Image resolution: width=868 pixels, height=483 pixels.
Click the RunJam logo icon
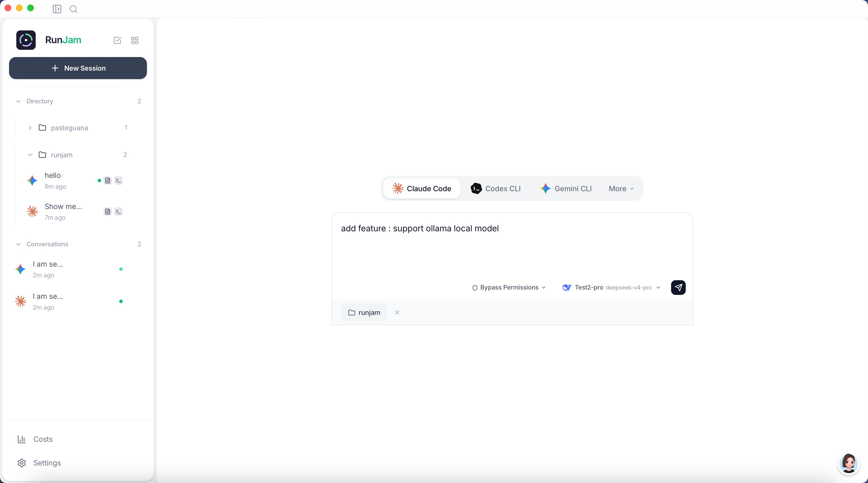tap(26, 40)
